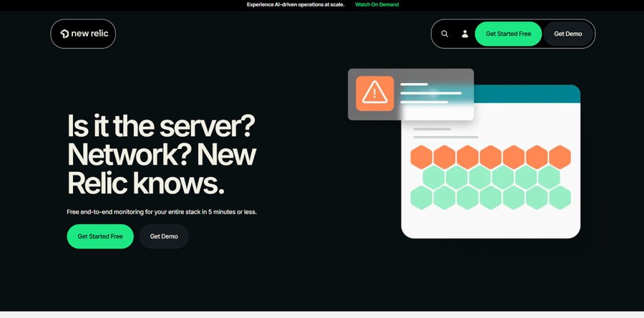
Task: Click 'Experience AI-driven operations at scale.' banner text
Action: (x=296, y=4)
